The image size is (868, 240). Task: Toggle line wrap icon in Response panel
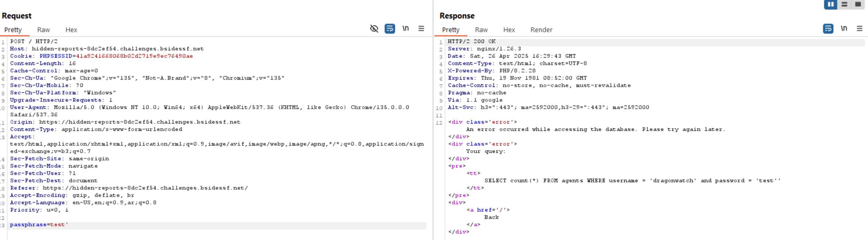[x=828, y=29]
